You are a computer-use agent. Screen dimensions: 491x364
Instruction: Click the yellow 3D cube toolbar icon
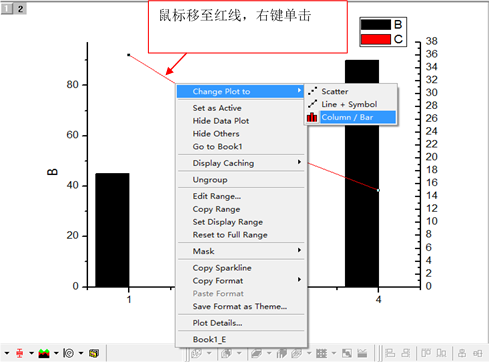[94, 353]
